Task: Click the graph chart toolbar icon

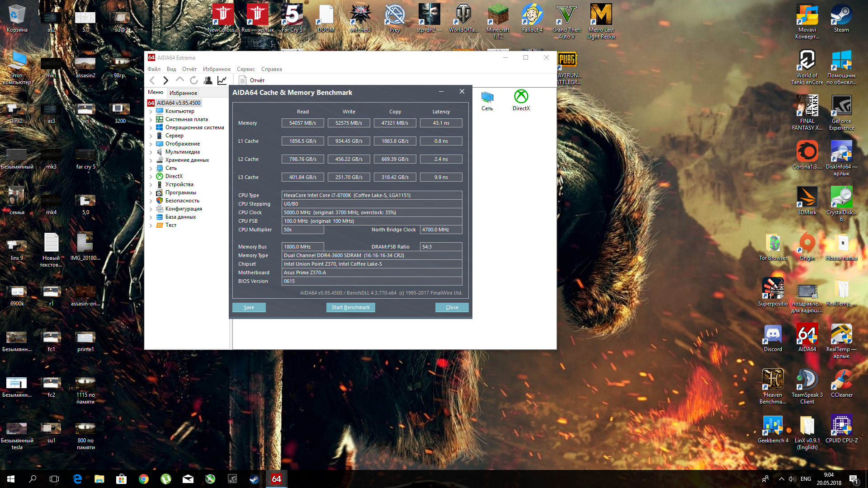Action: click(222, 80)
